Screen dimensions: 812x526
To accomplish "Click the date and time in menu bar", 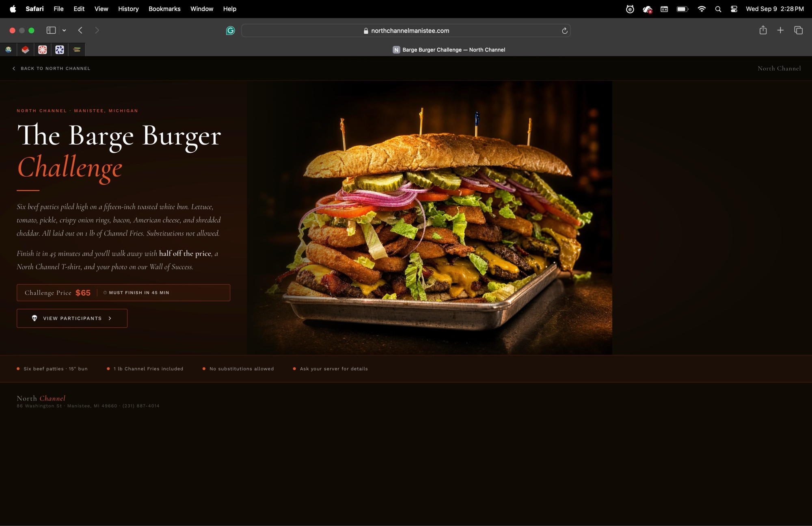I will pos(775,9).
